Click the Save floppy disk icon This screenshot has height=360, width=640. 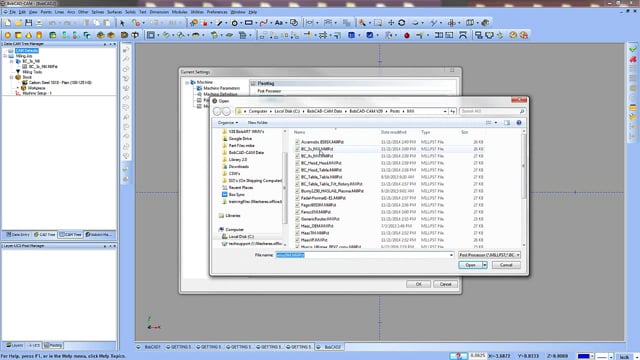click(29, 23)
